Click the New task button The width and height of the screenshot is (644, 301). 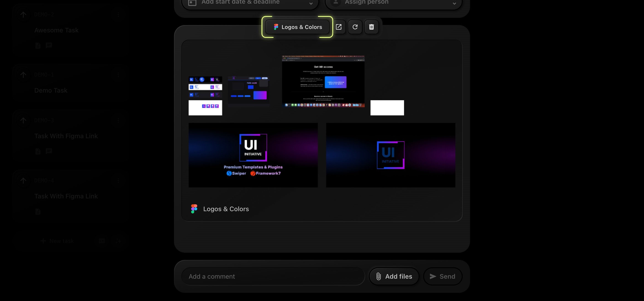(x=57, y=241)
